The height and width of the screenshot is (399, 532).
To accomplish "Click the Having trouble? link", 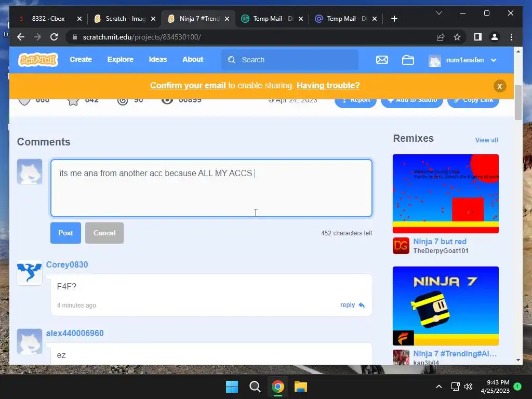I will pyautogui.click(x=328, y=86).
